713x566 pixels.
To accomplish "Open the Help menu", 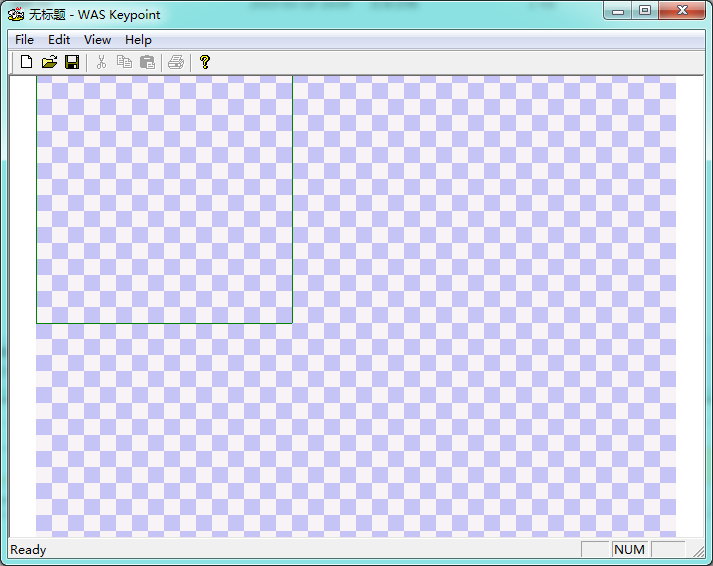I will [x=138, y=40].
